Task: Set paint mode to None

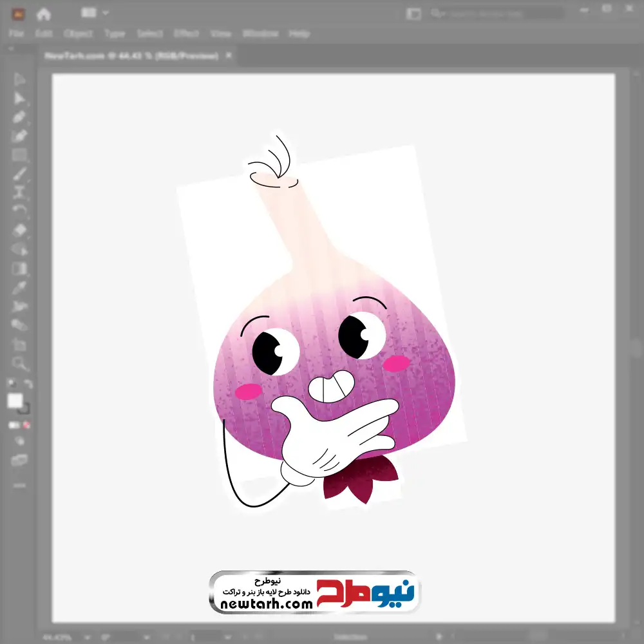Action: point(27,425)
